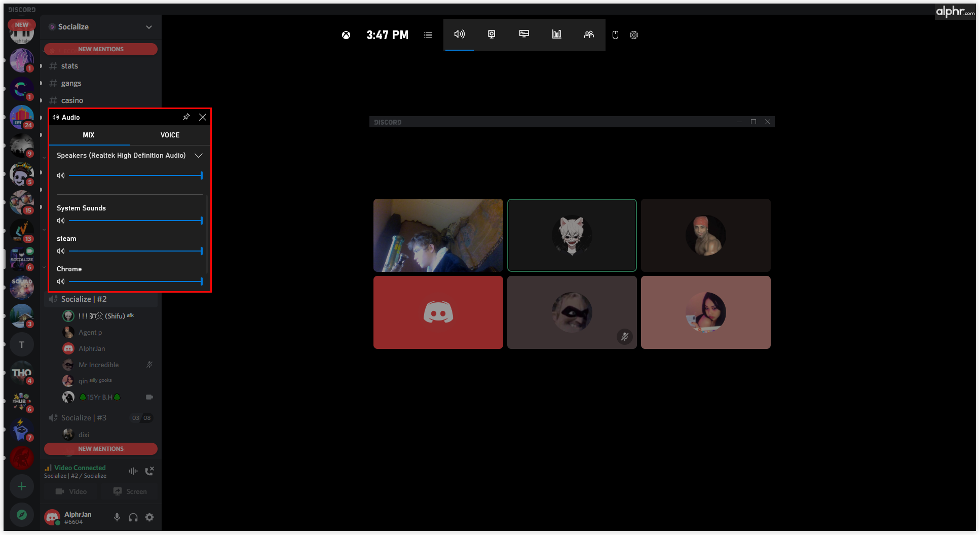Viewport: 980px width, 535px height.
Task: Adjust the System Sounds volume slider
Action: tap(135, 221)
